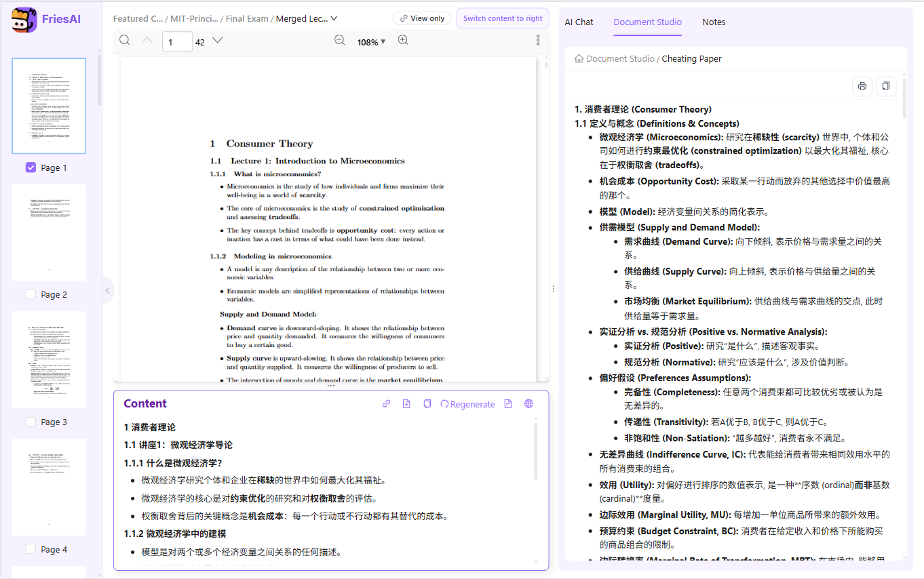Click the divider handle between PDF and Content
The height and width of the screenshot is (579, 924).
click(x=331, y=385)
